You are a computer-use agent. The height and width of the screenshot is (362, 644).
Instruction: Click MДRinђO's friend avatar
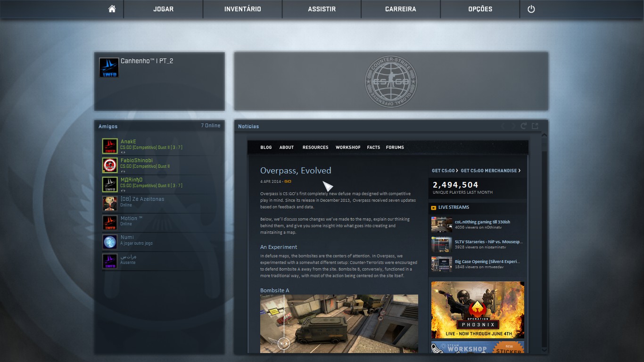[110, 184]
